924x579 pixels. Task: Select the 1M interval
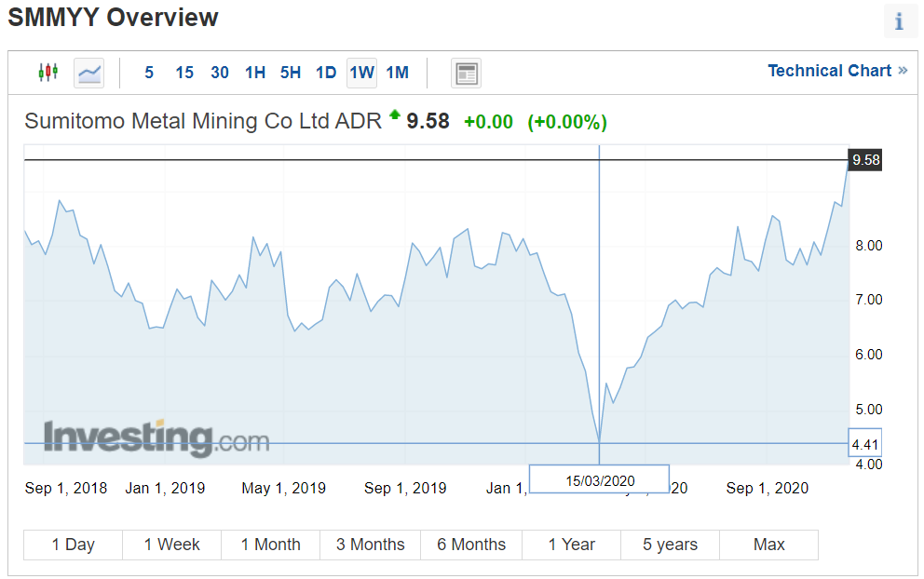397,73
